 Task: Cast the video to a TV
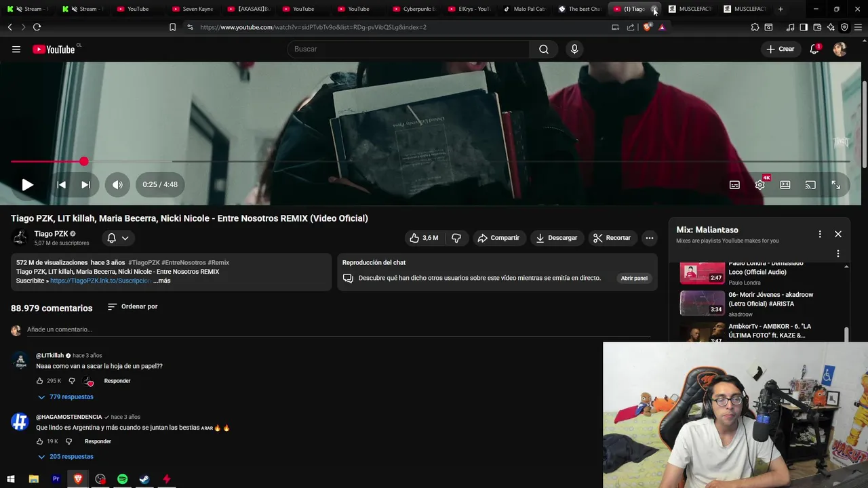810,184
